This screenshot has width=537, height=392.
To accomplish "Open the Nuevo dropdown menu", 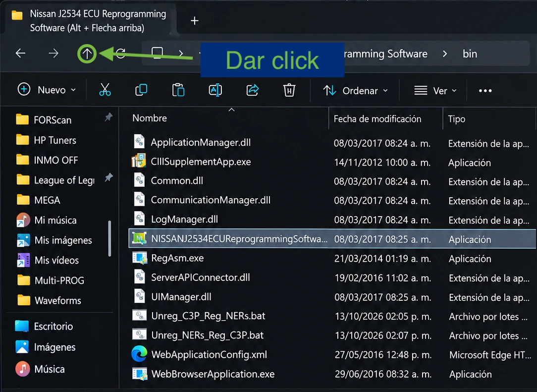I will tap(47, 90).
